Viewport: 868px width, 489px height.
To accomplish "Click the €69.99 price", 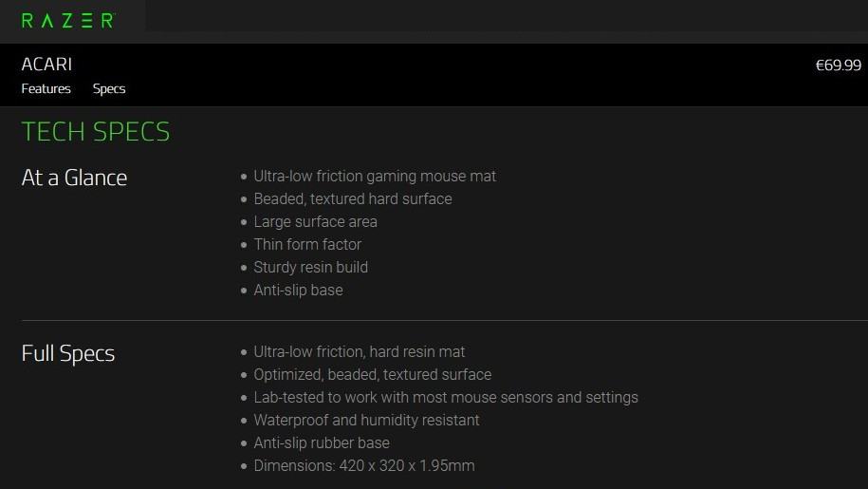I will click(838, 66).
